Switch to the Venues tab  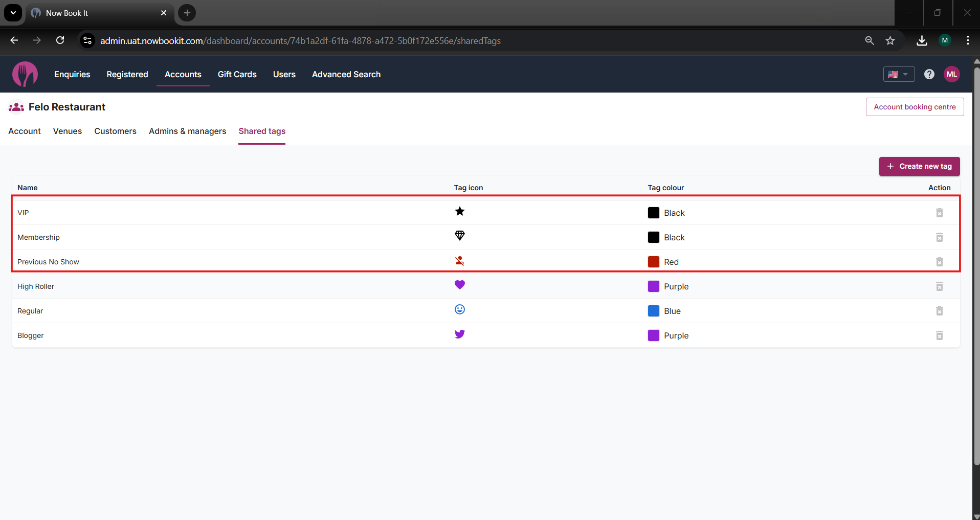coord(68,131)
